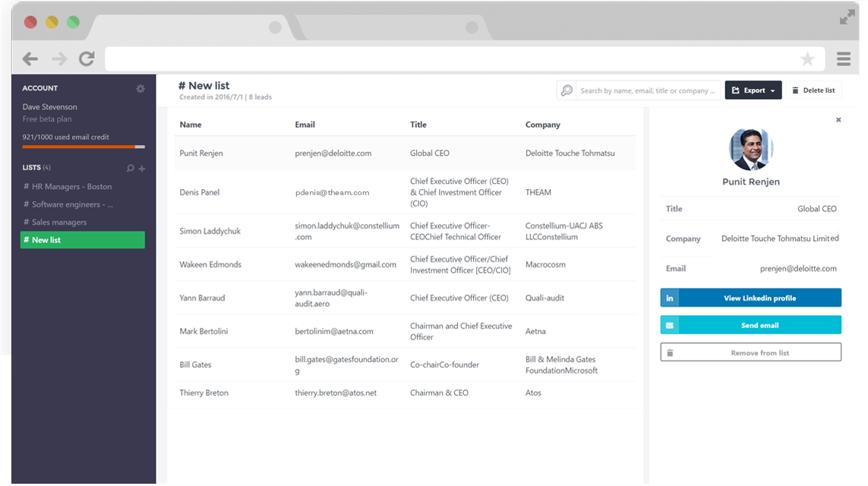Click company cell Quali-audit
This screenshot has width=868, height=486.
coord(544,298)
